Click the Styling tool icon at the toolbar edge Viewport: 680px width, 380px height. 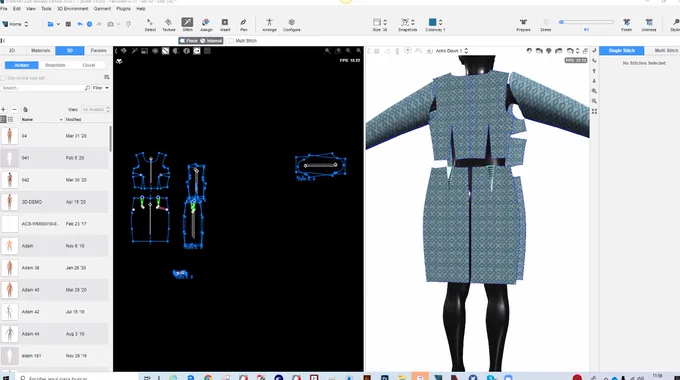pos(675,25)
